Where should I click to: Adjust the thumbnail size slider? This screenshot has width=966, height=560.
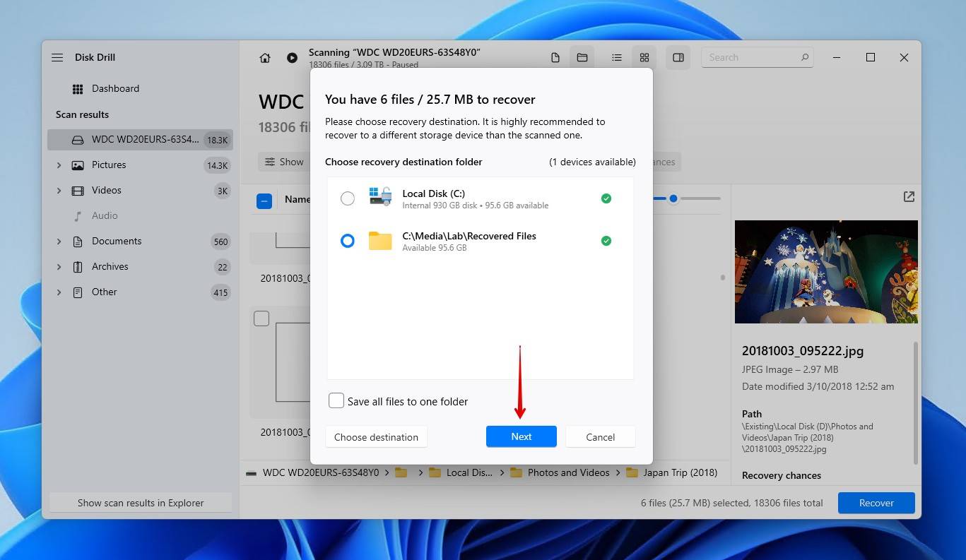pos(673,198)
